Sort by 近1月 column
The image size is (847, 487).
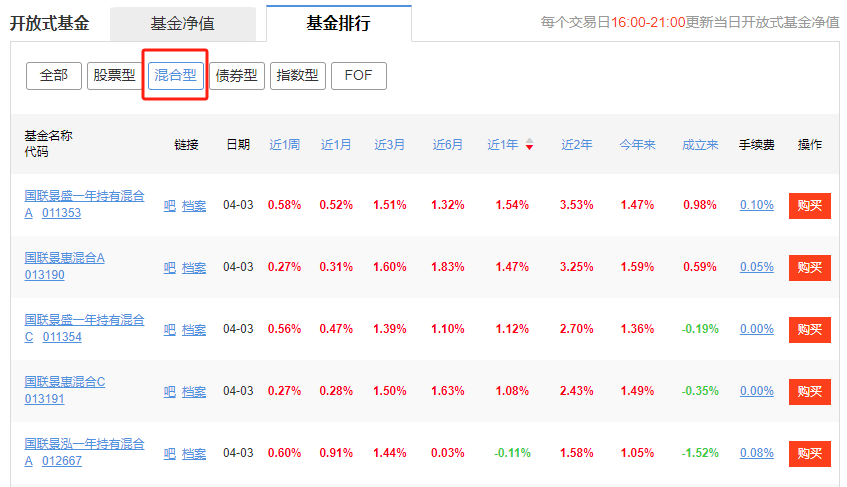[x=336, y=145]
